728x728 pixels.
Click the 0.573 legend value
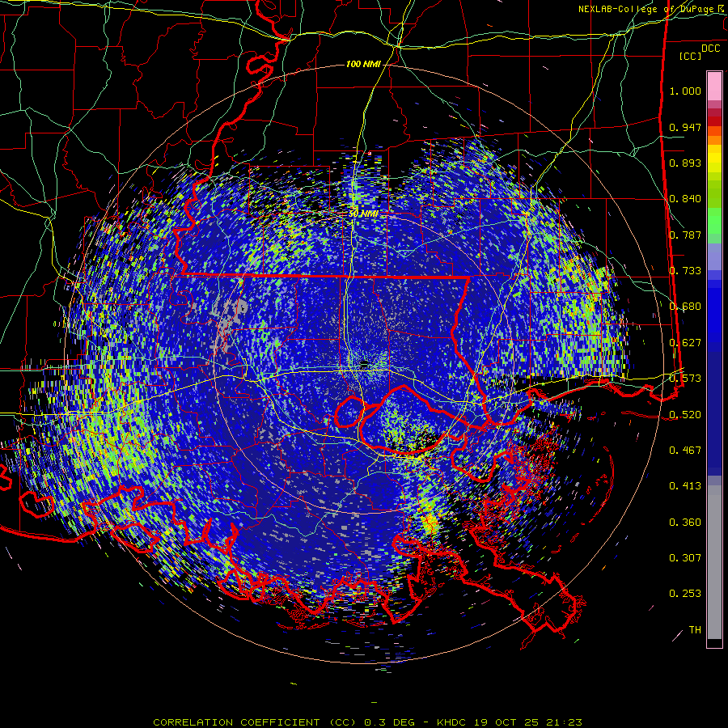pos(685,379)
